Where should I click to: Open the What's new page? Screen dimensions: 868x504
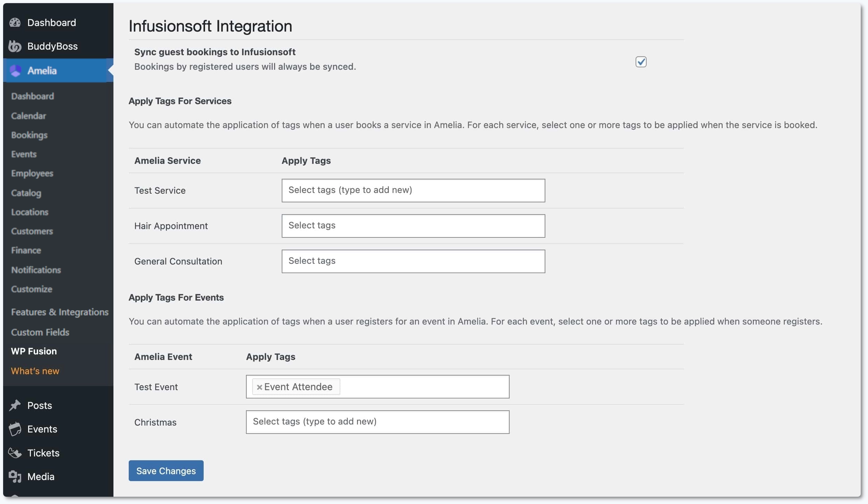pyautogui.click(x=35, y=371)
